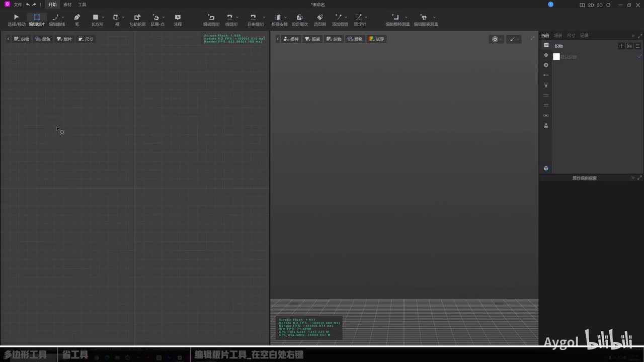Expand the 折叠安排 dropdown arrow
The width and height of the screenshot is (644, 362).
[x=286, y=17]
